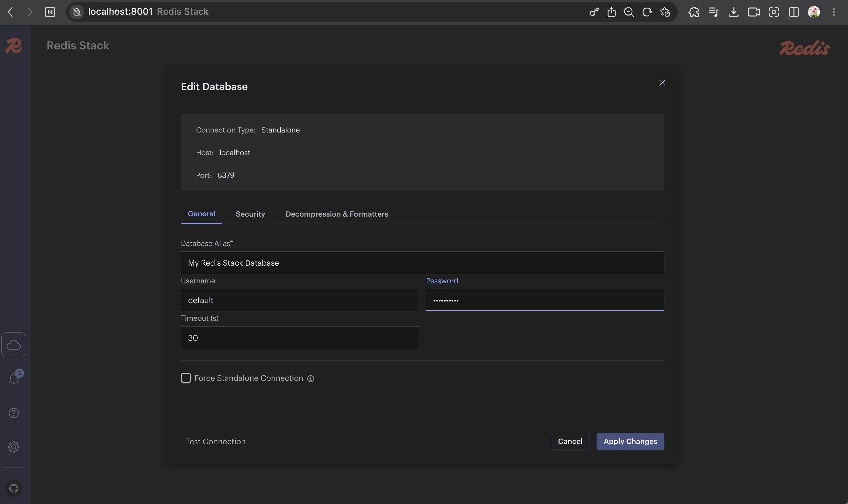Click Test Connection
This screenshot has height=504, width=848.
[x=215, y=441]
